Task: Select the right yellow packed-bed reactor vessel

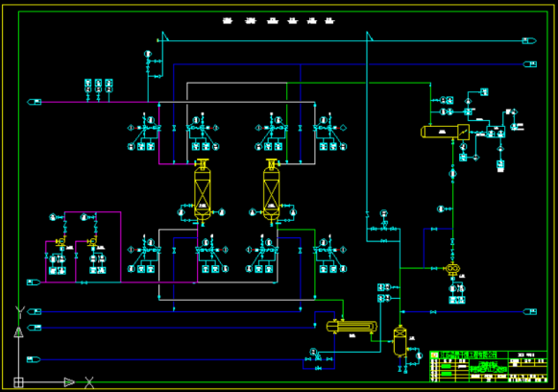Action: 271,192
